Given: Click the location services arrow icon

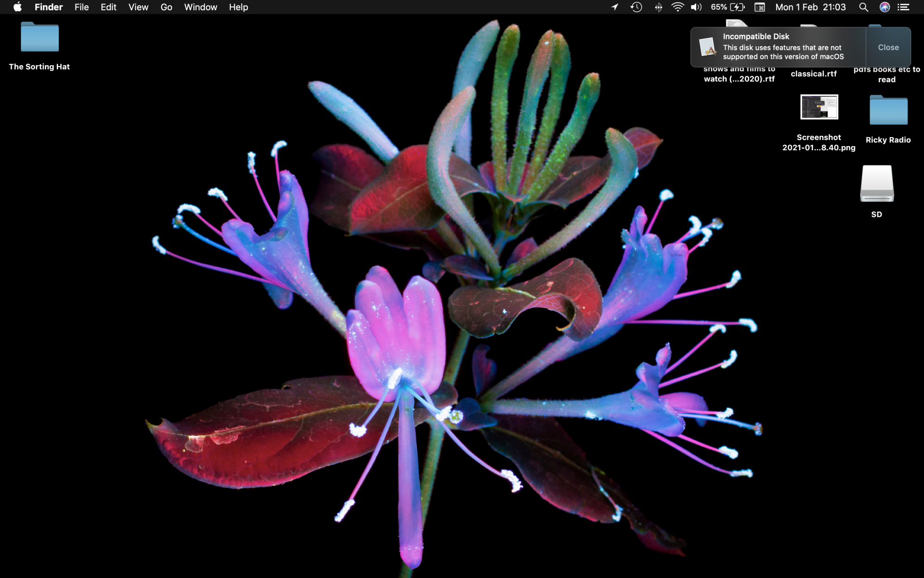Looking at the screenshot, I should (614, 7).
